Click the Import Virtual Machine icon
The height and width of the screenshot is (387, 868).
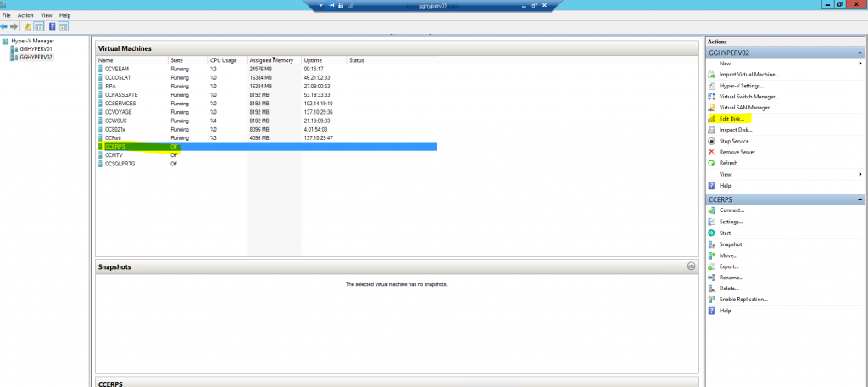712,75
